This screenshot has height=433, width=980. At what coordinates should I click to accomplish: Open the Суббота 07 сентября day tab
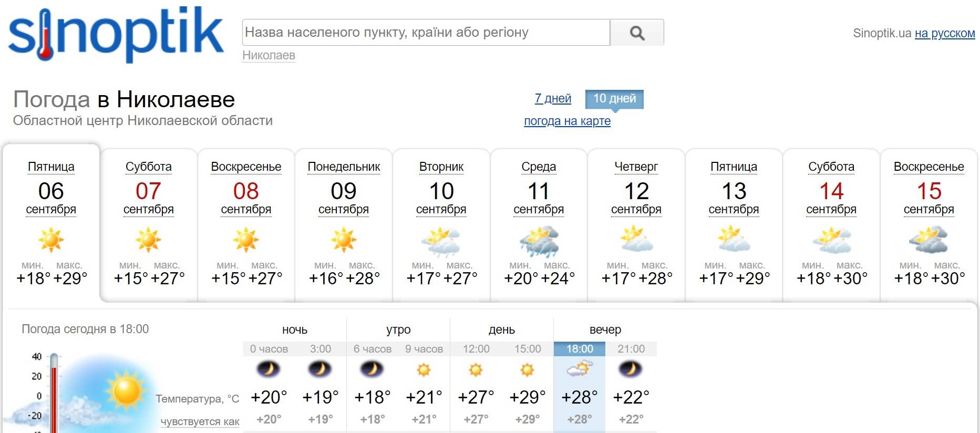(149, 224)
